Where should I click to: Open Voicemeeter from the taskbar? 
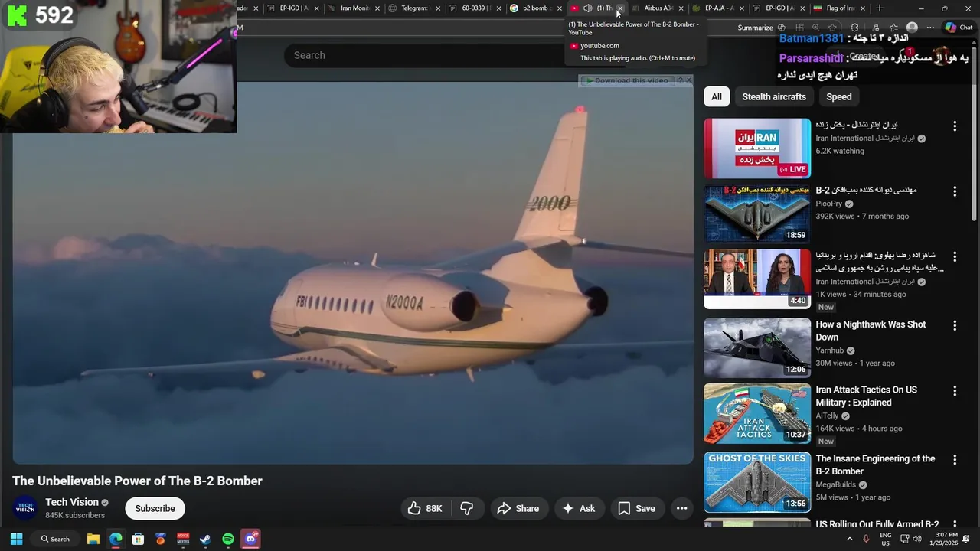pyautogui.click(x=183, y=539)
